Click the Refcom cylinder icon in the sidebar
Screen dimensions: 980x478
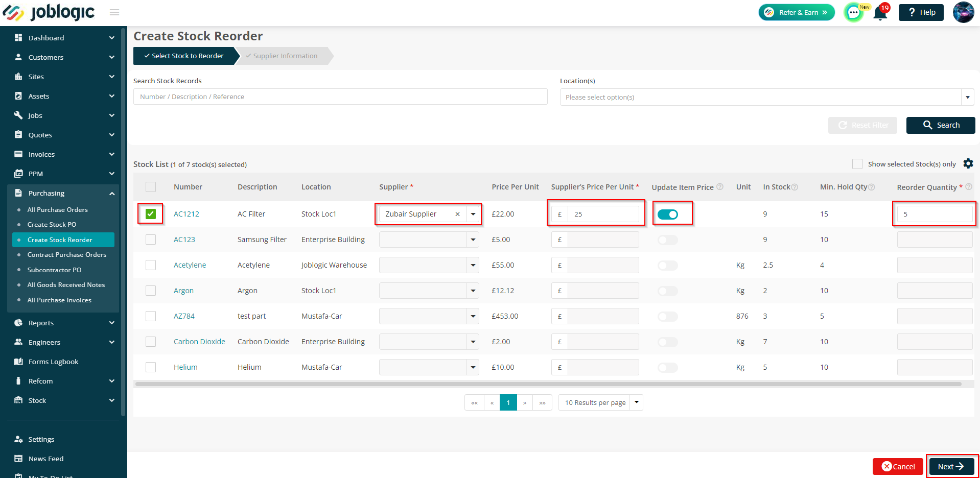[x=18, y=381]
